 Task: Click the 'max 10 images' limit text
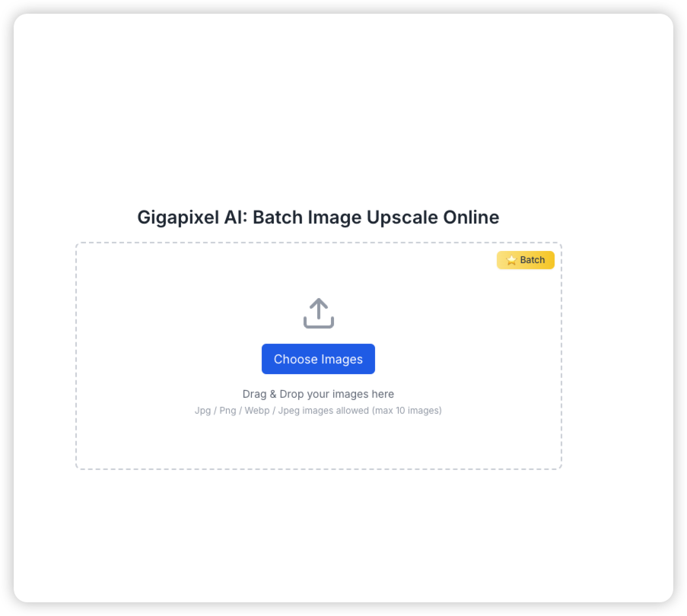click(x=407, y=411)
